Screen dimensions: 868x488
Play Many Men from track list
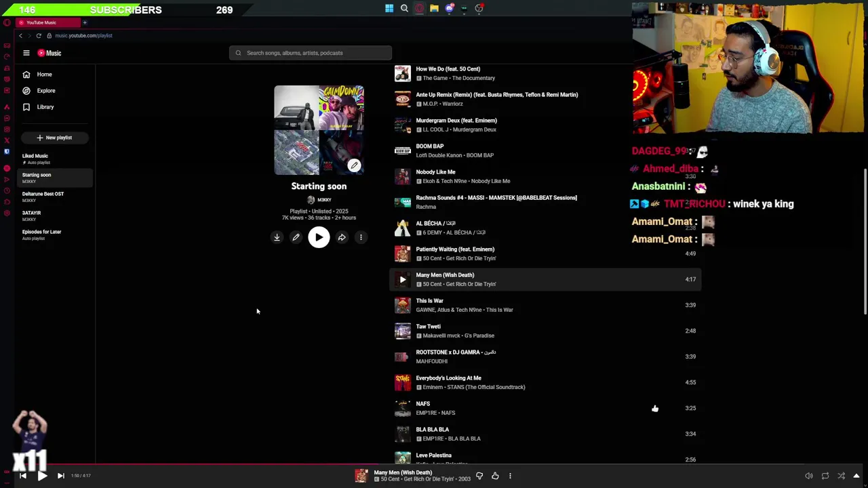(403, 279)
